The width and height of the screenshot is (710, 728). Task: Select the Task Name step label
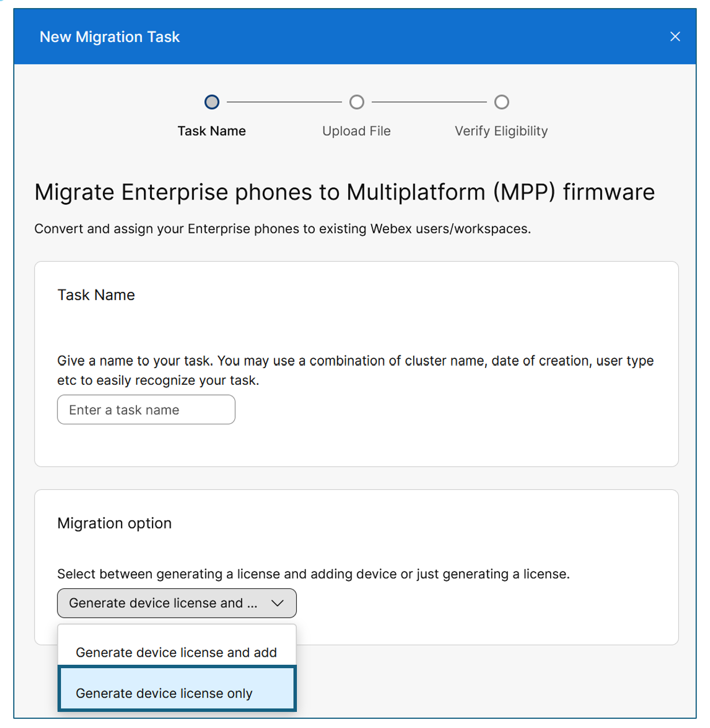[x=212, y=131]
